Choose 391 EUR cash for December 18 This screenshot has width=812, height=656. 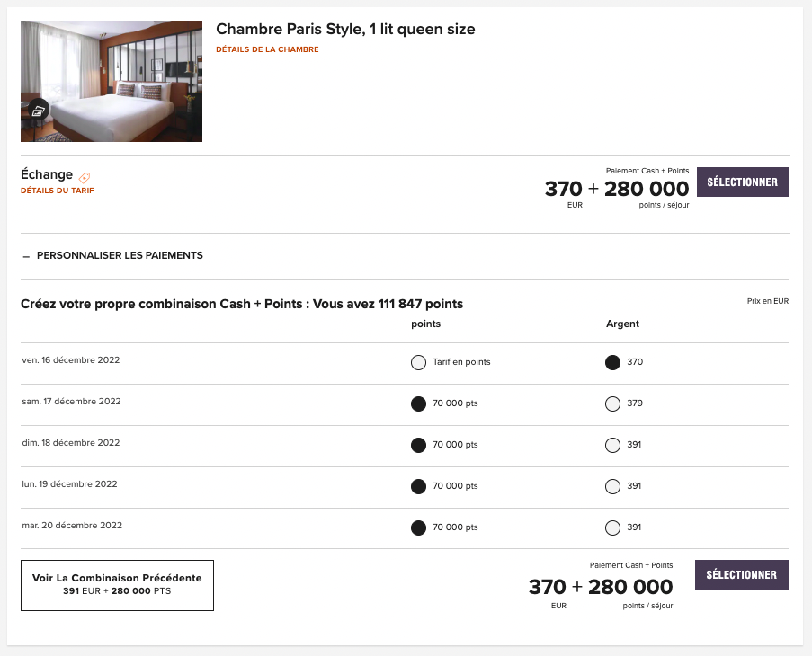click(x=611, y=445)
